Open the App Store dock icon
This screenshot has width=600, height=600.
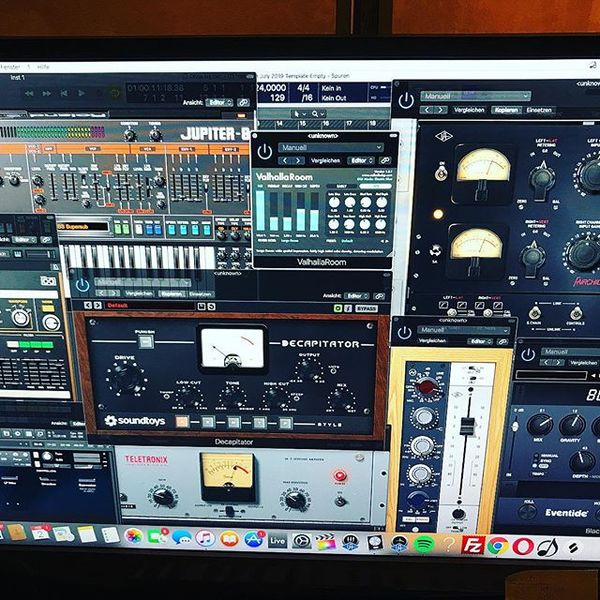click(x=253, y=540)
